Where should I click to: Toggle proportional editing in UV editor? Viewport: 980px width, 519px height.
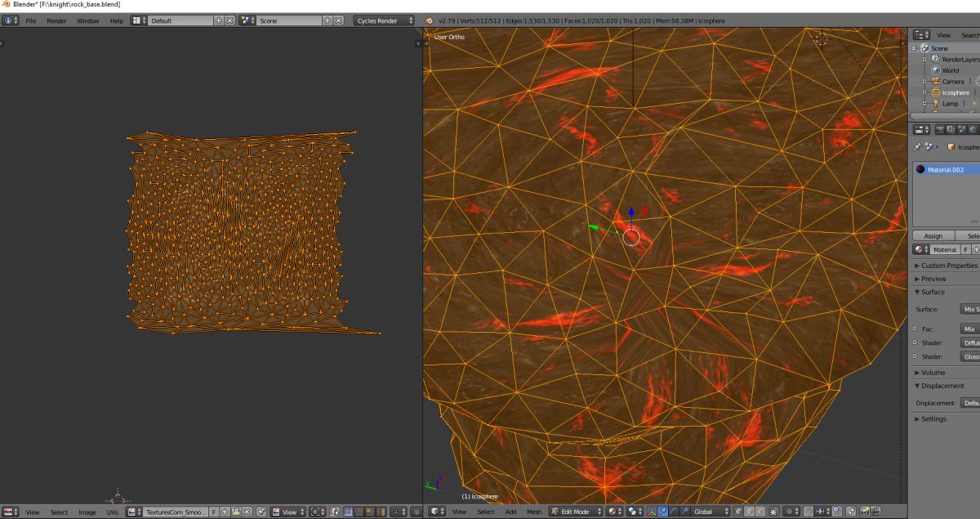(416, 512)
